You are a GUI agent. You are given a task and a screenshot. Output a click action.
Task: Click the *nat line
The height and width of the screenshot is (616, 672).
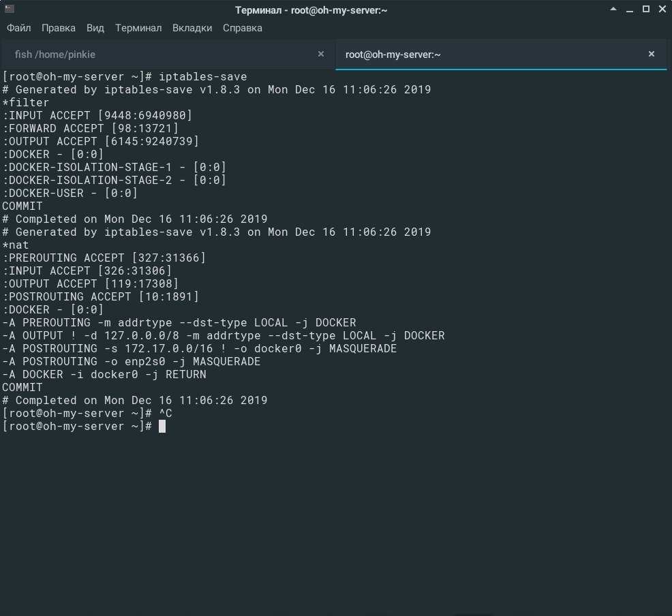[x=16, y=245]
